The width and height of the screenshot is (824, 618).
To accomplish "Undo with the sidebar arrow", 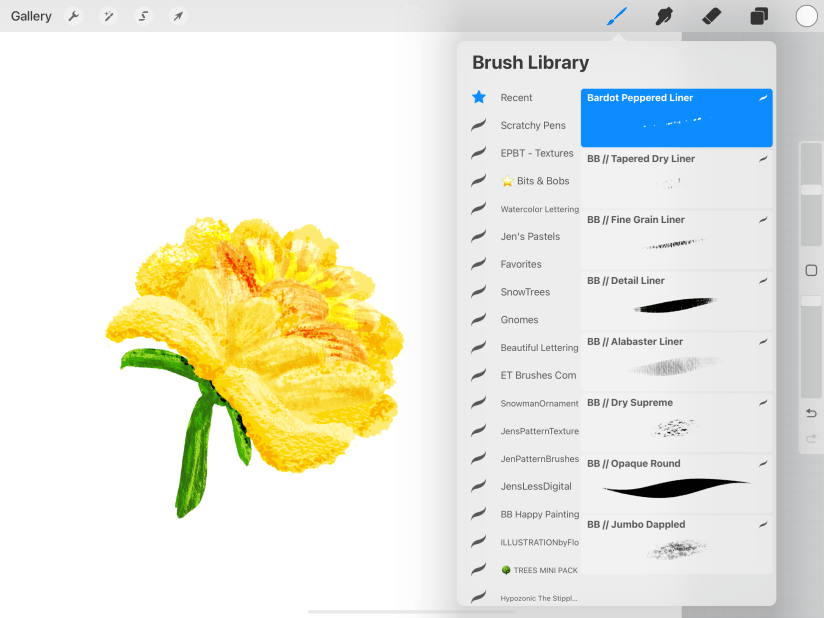I will pyautogui.click(x=811, y=413).
